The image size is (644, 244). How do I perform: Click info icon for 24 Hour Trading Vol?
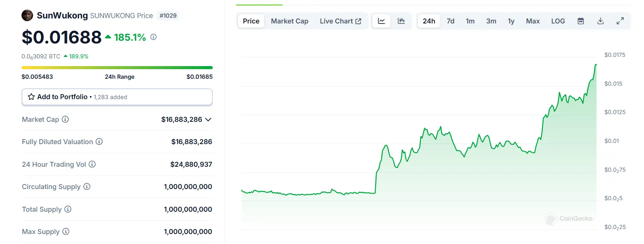[x=92, y=164]
